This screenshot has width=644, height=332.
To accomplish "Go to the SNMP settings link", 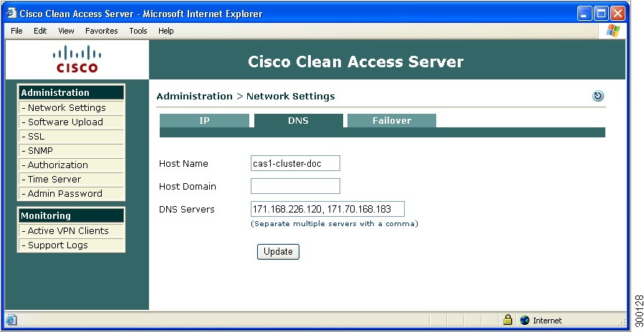I will click(x=40, y=150).
